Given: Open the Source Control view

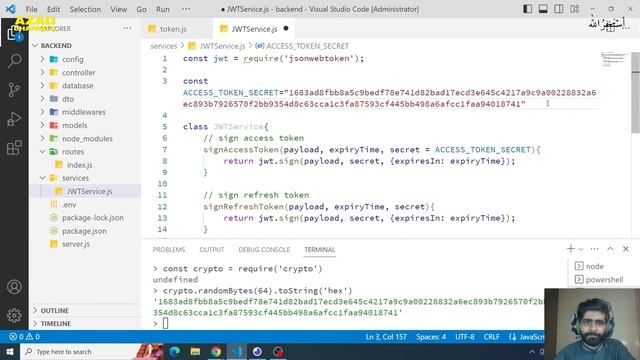Looking at the screenshot, I should click(14, 89).
